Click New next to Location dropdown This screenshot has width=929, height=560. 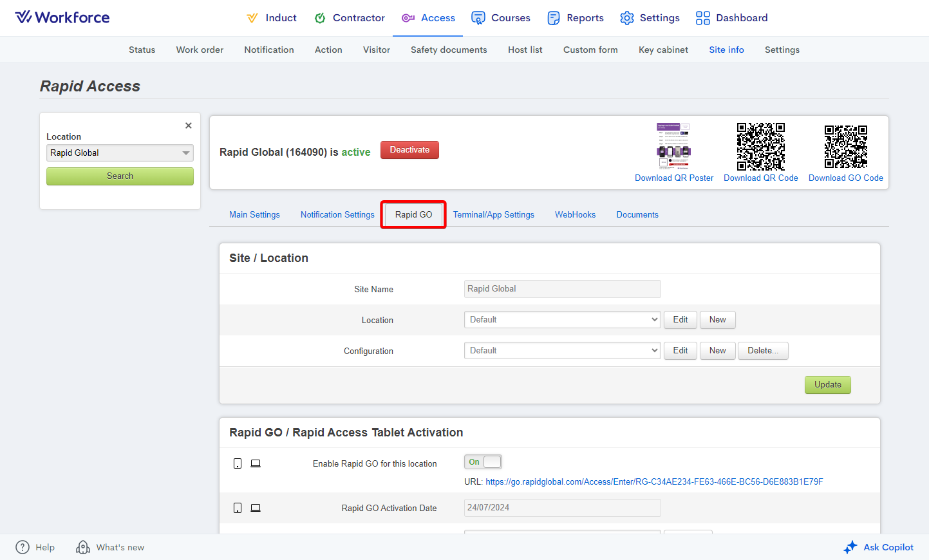tap(718, 320)
